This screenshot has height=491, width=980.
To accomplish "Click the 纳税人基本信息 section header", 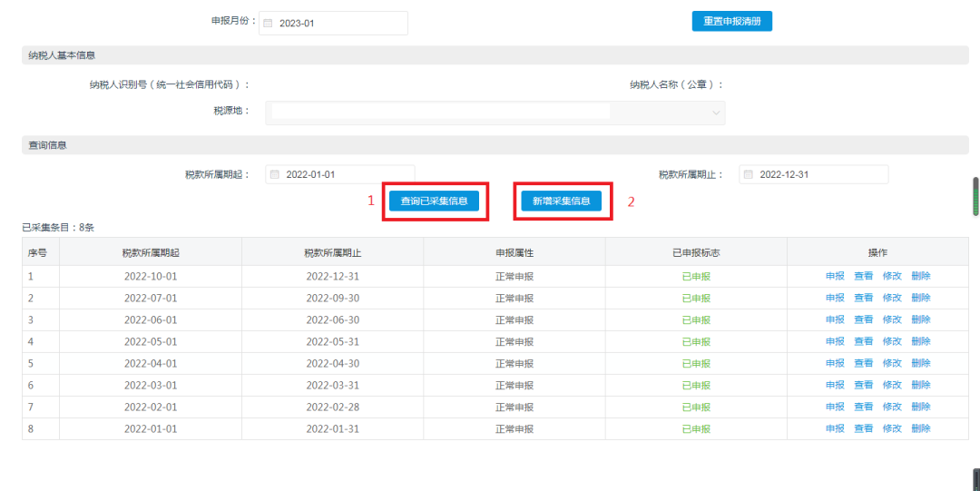I will [495, 55].
